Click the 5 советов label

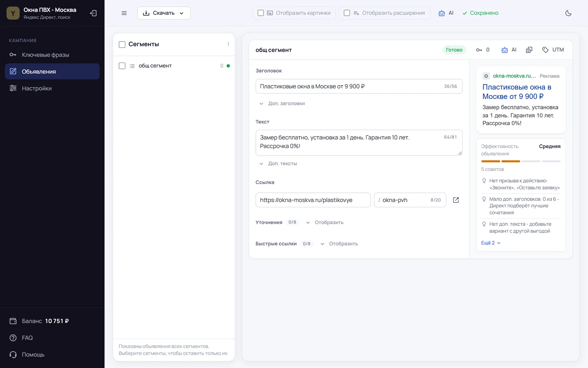(492, 169)
